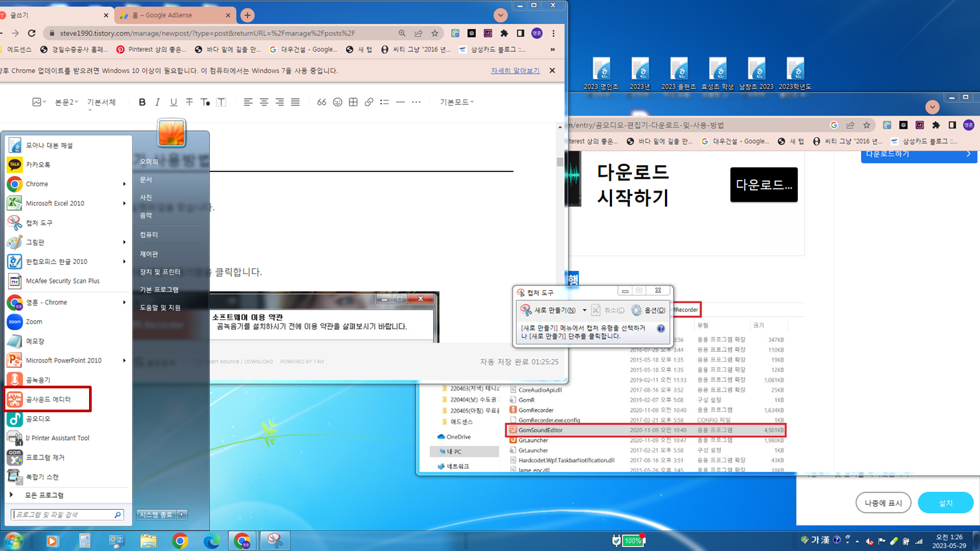This screenshot has width=980, height=551.
Task: Toggle italic formatting in the editor
Action: [157, 102]
